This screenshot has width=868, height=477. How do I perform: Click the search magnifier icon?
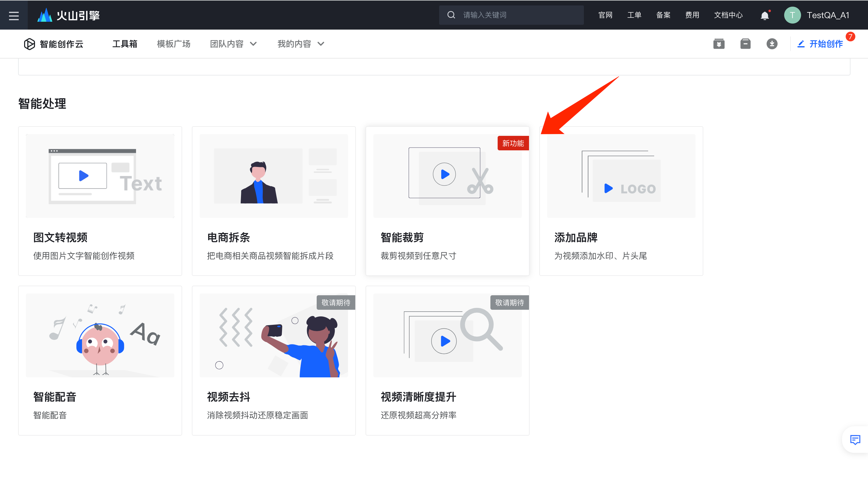tap(451, 15)
